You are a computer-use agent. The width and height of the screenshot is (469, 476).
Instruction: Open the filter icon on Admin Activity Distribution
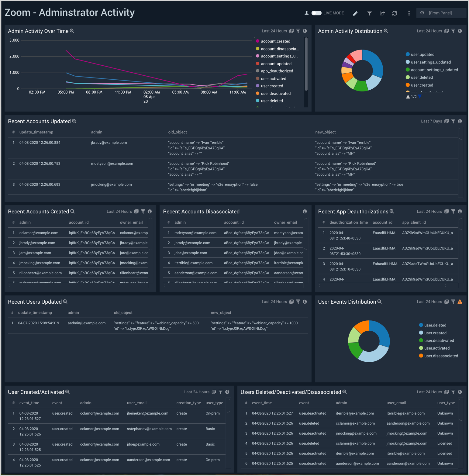click(453, 31)
